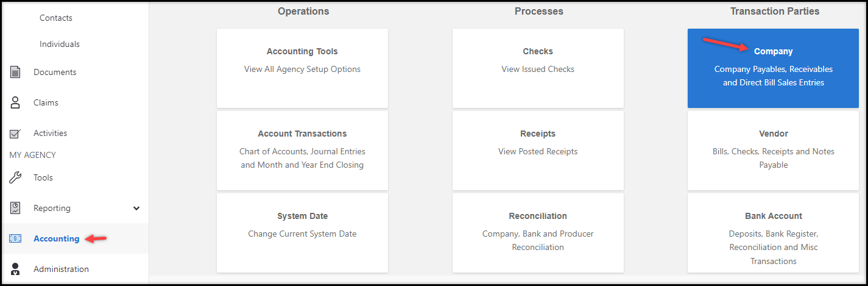
Task: Click the Claims person icon
Action: (x=16, y=102)
